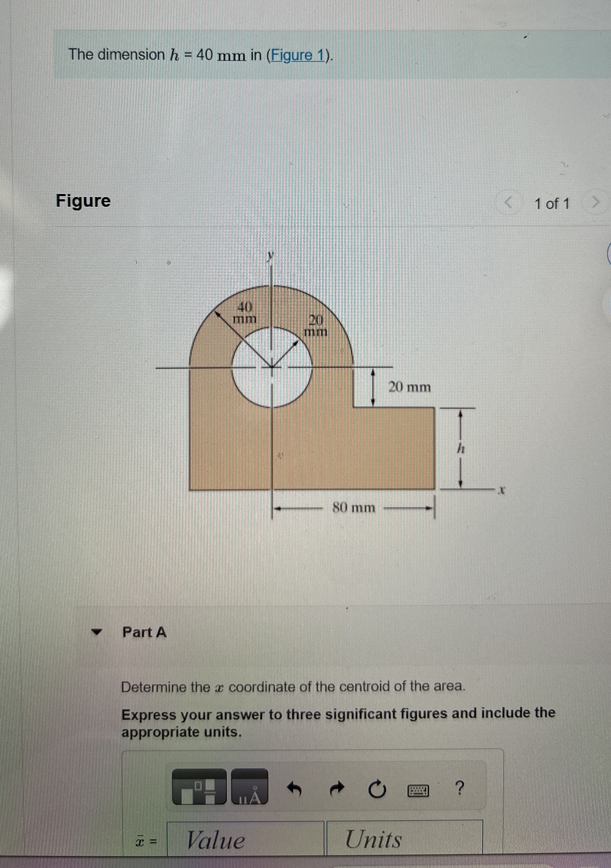The width and height of the screenshot is (611, 868).
Task: Click the Part A heading
Action: click(x=145, y=632)
